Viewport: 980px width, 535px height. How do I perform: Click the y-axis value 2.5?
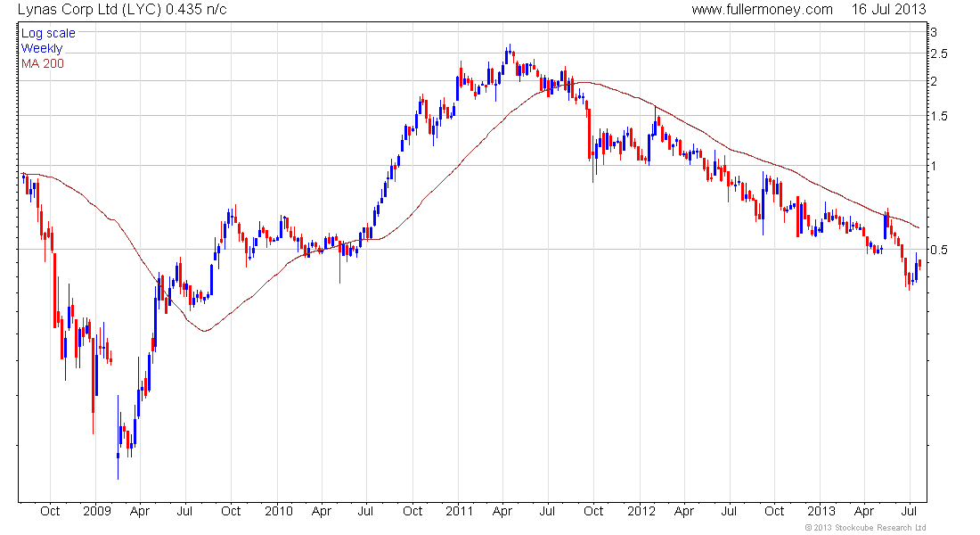coord(939,53)
